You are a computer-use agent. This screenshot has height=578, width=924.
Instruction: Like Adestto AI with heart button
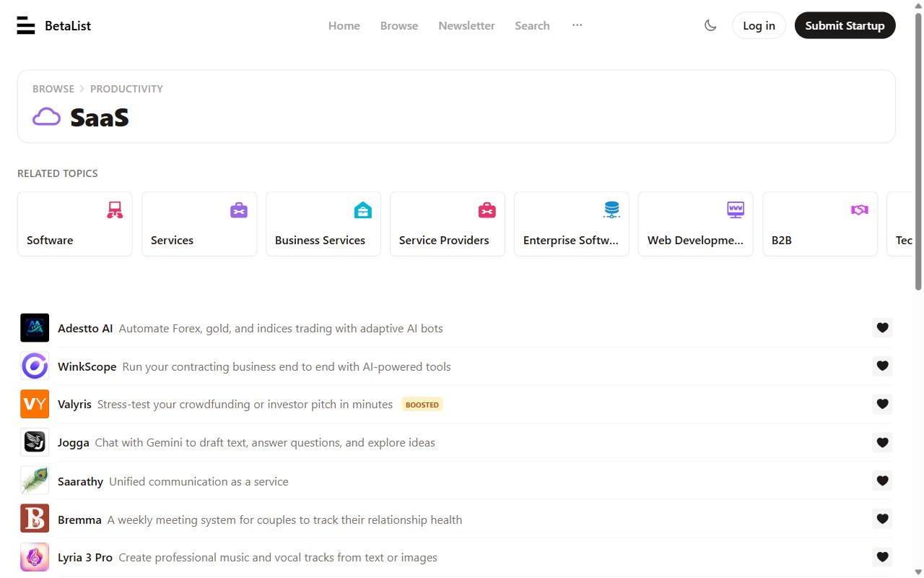882,328
